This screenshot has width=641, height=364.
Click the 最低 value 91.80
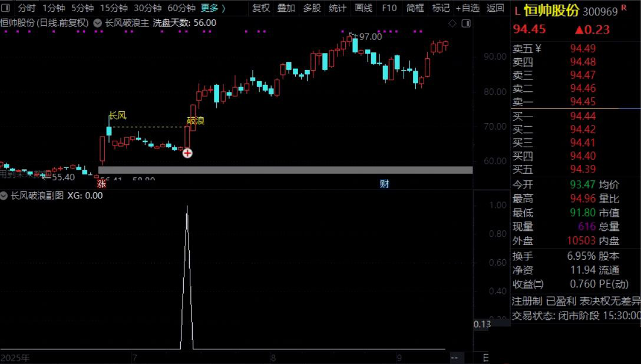(583, 213)
